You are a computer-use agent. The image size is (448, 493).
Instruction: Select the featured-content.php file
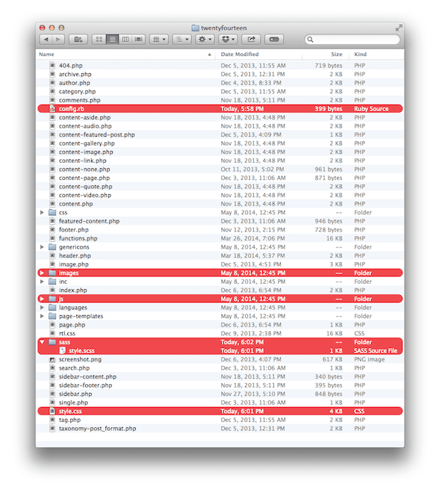220,221
